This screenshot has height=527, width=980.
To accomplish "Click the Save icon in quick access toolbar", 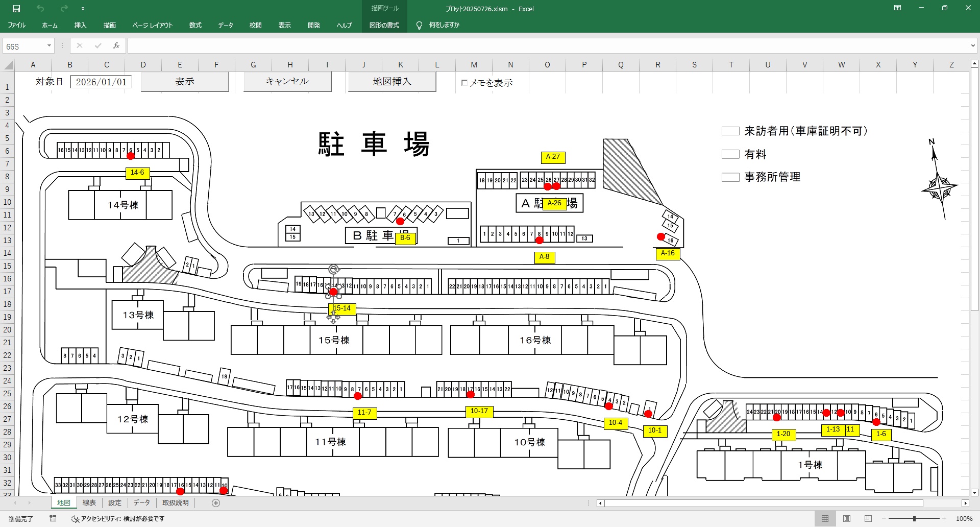I will click(x=16, y=9).
